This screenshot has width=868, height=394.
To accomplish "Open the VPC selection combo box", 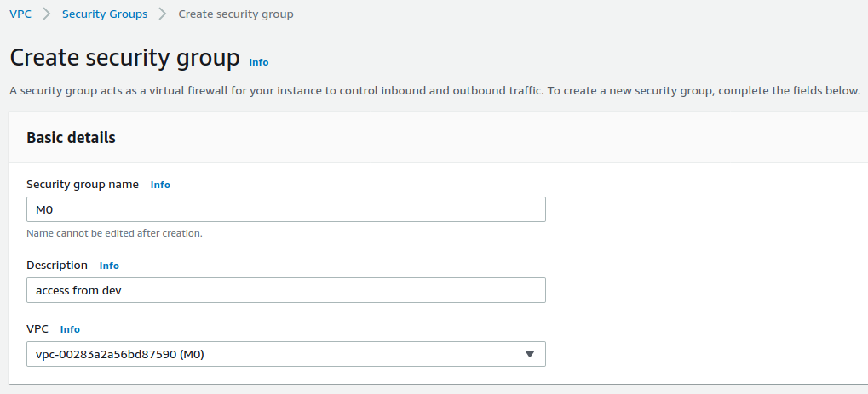I will [x=273, y=354].
